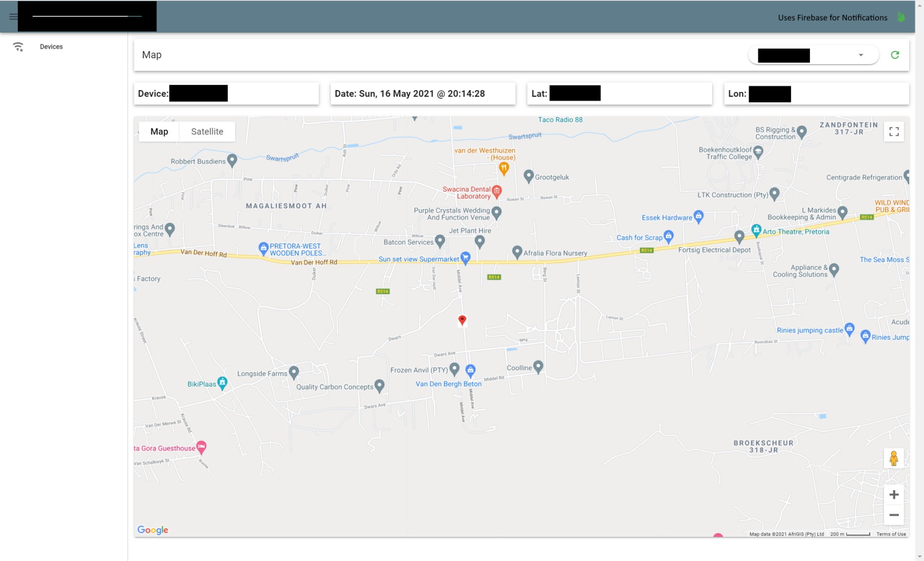
Task: Click the Centigrade Refrigeration label
Action: coord(864,178)
